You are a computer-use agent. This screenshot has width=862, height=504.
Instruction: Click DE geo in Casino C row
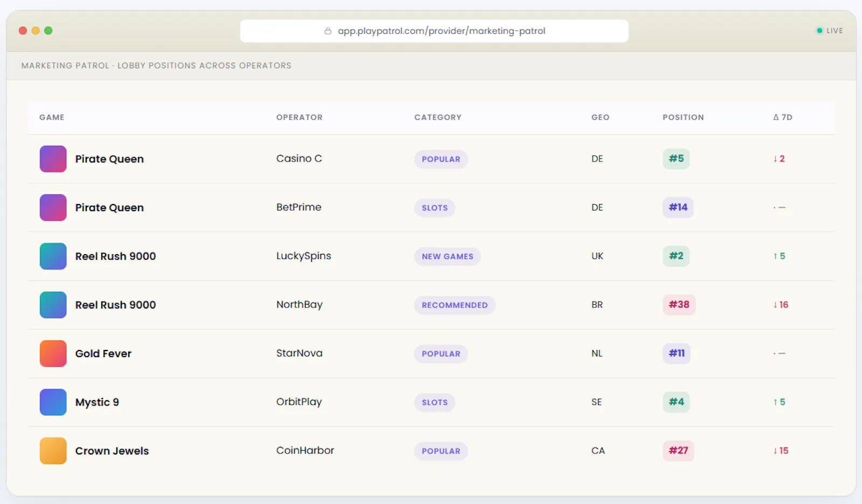pos(597,159)
